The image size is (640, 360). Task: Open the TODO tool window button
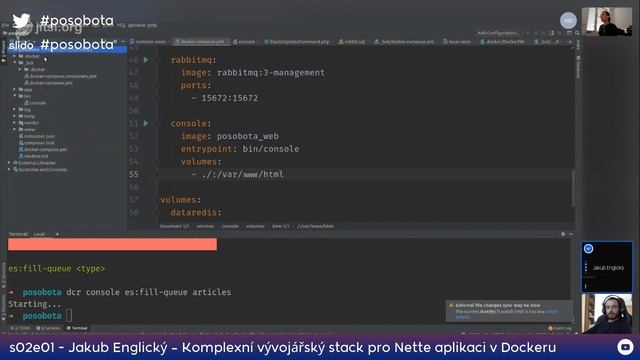(x=20, y=328)
